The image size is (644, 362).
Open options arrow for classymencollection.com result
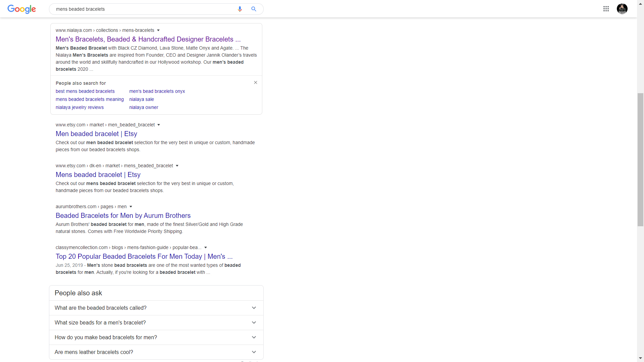(206, 247)
